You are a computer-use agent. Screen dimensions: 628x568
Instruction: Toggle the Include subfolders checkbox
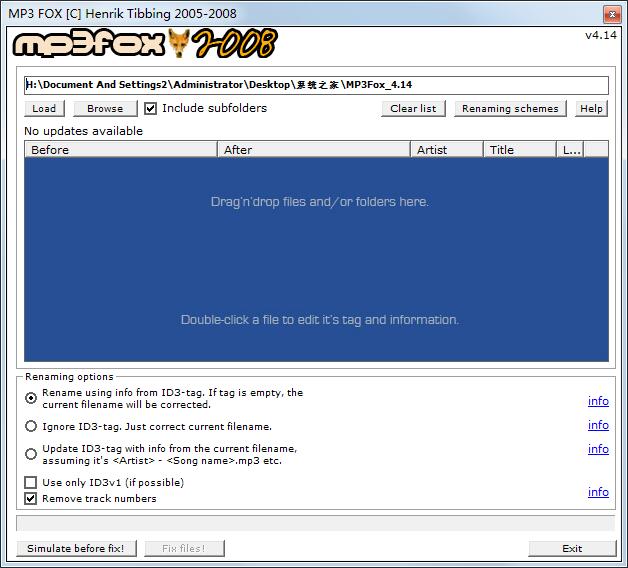[x=151, y=108]
